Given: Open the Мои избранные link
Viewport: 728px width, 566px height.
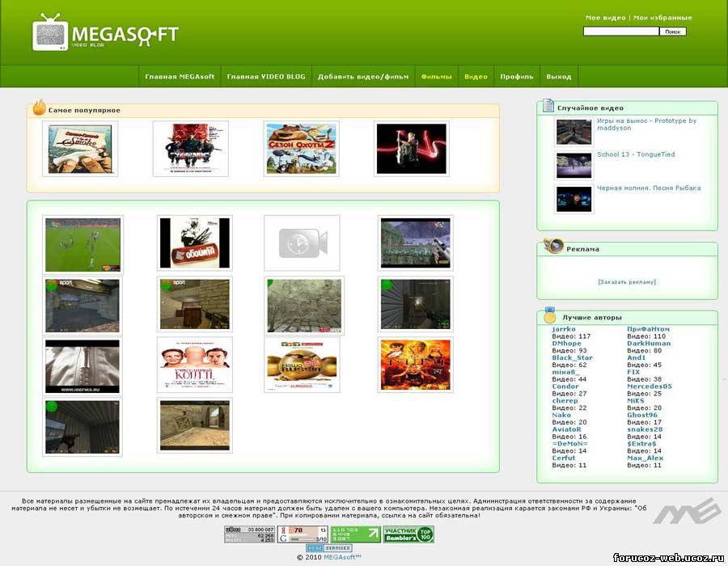Looking at the screenshot, I should pyautogui.click(x=662, y=18).
